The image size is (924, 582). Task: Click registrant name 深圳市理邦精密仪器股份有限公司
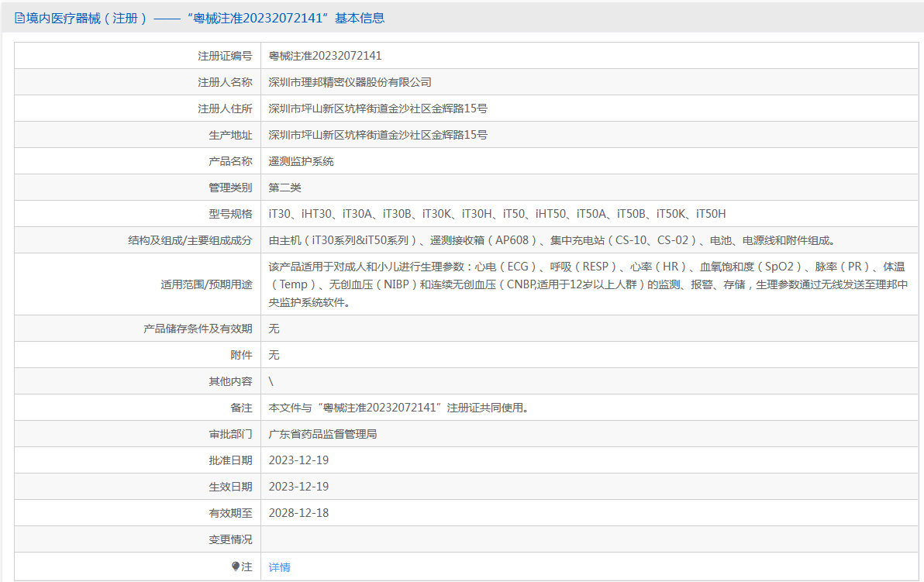(350, 82)
